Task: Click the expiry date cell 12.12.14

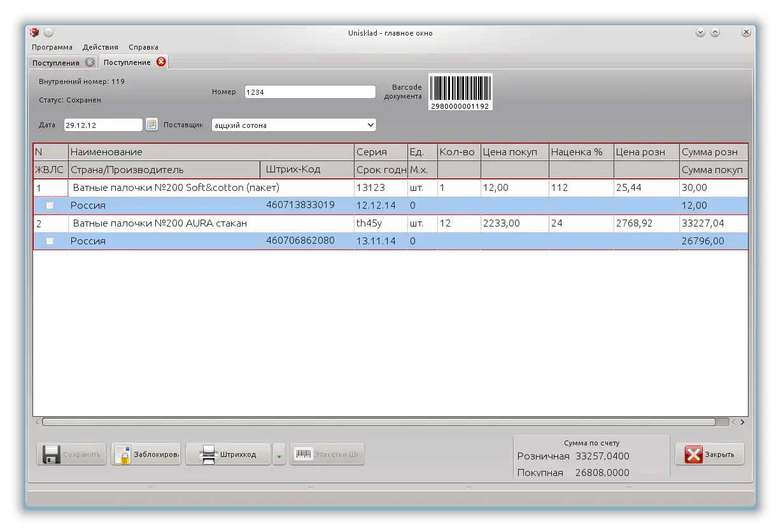Action: [x=381, y=206]
